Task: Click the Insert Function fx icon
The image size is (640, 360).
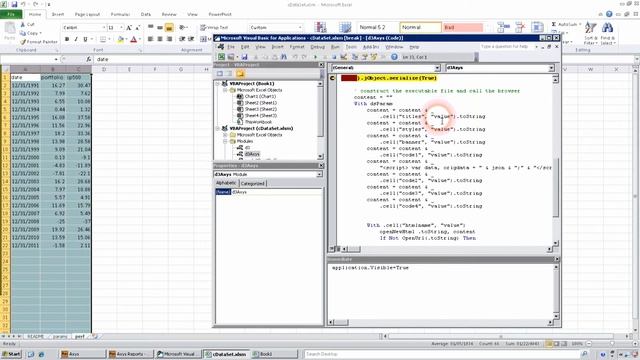Action: pos(89,59)
